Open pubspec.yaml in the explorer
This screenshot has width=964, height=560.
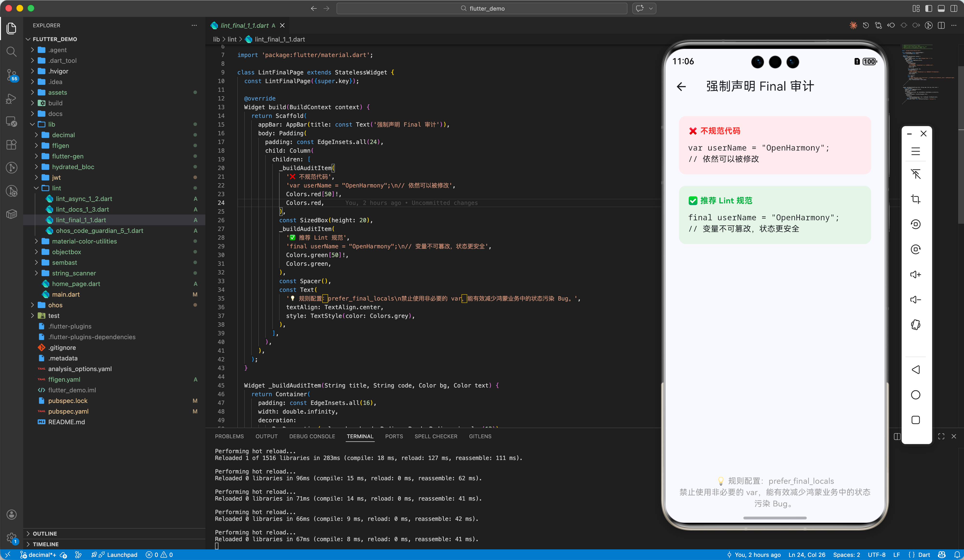[x=68, y=411]
